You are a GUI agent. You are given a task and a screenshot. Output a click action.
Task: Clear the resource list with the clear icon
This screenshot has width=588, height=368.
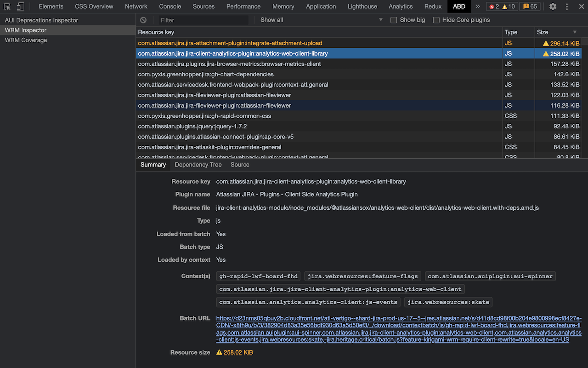pos(143,20)
